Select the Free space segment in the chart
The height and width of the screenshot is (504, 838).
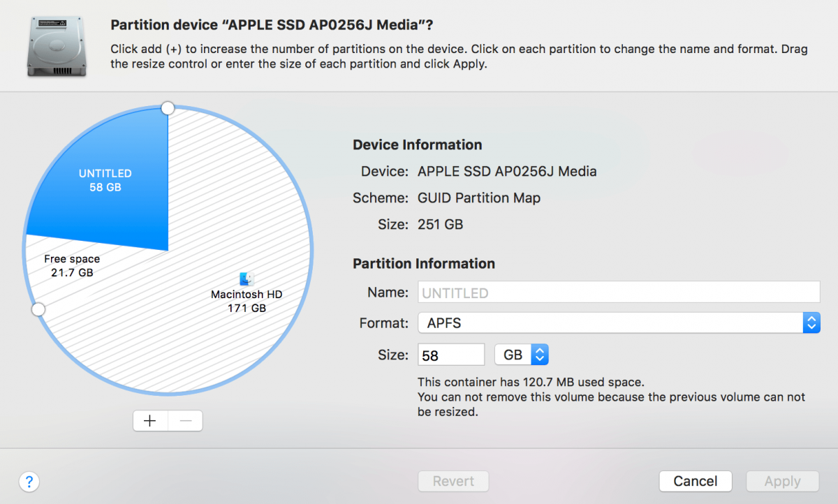click(x=70, y=265)
